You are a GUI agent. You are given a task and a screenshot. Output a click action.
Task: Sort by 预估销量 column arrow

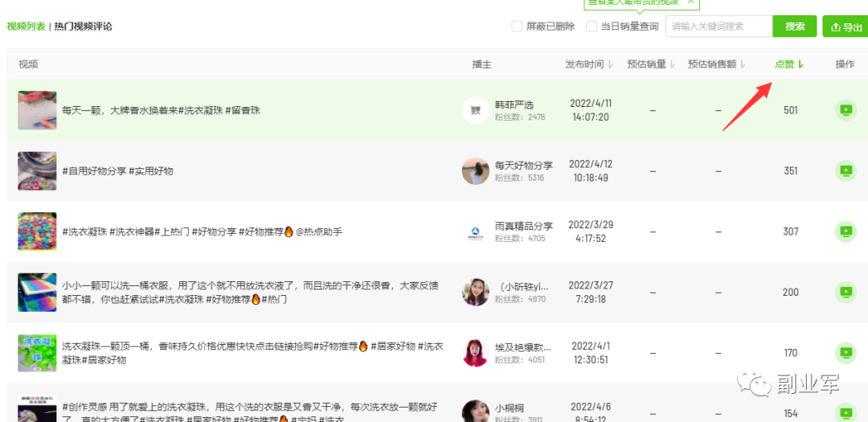[x=673, y=64]
